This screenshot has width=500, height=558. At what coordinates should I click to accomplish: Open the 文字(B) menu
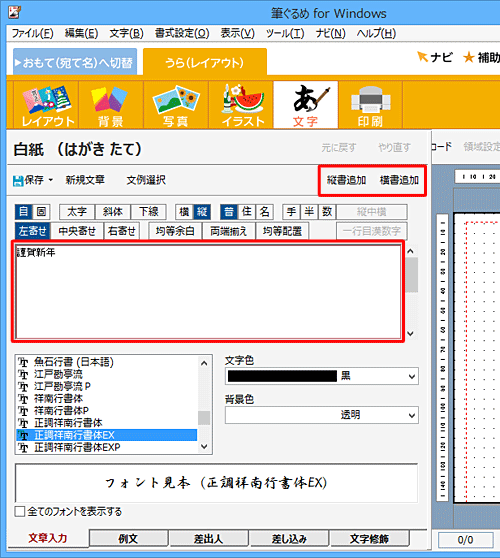[x=126, y=33]
